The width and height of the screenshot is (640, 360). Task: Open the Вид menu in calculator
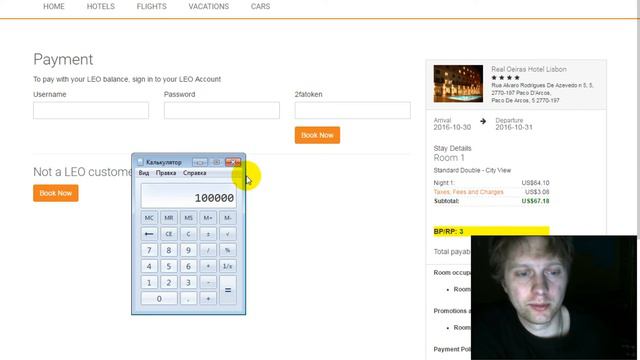[x=144, y=173]
